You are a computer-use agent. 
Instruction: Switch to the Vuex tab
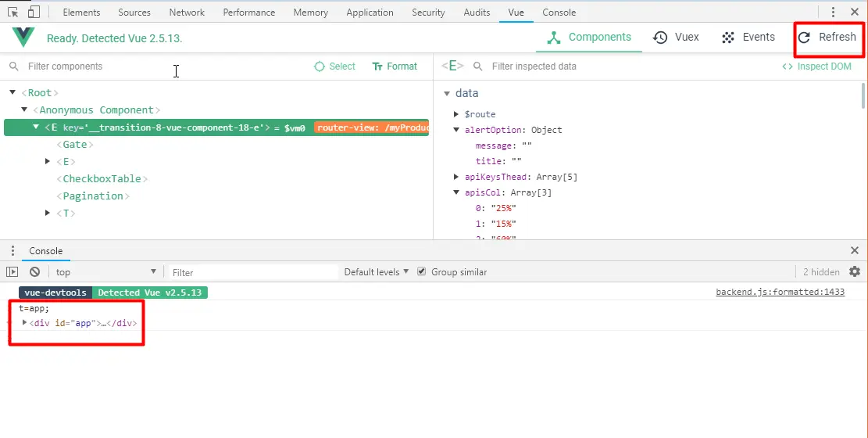[676, 37]
